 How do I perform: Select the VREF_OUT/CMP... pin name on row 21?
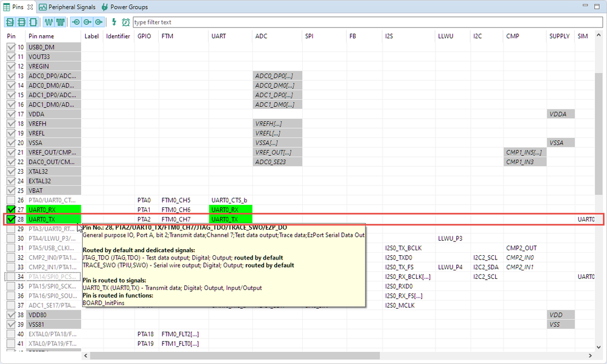54,153
